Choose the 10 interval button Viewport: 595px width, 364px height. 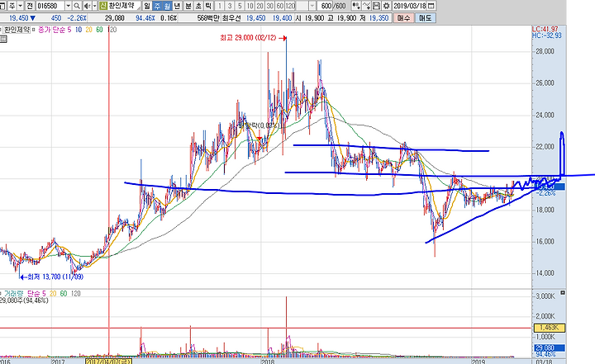250,6
